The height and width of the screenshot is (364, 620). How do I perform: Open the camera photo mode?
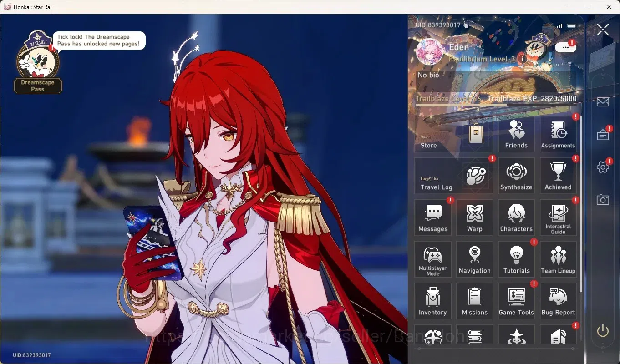click(x=603, y=199)
